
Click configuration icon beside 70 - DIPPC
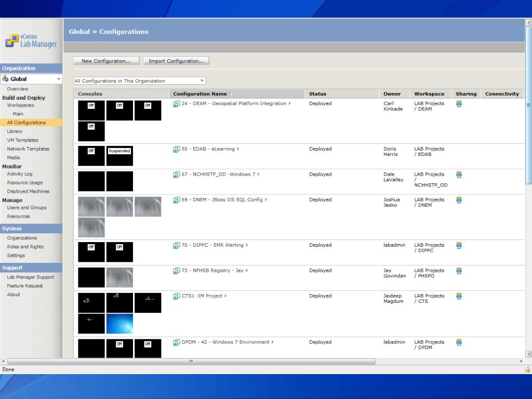[x=177, y=245]
